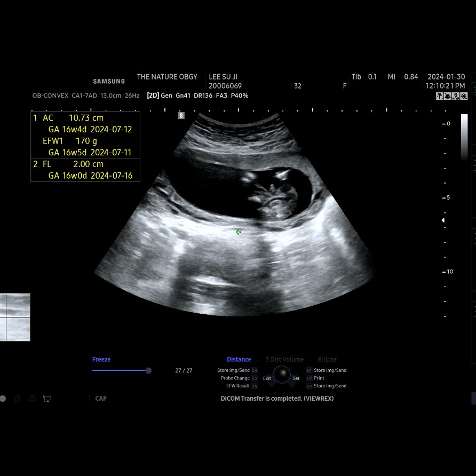Viewport: 476px width, 476px height.
Task: Click the green measurement caliper cursor
Action: (x=238, y=232)
